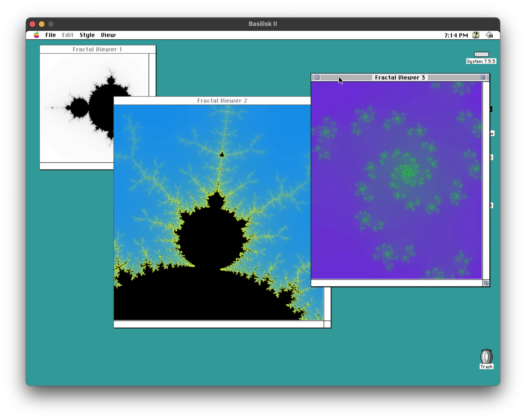Screen dimensions: 526x420
Task: Click the horizontal scrollbar of Fractal Viewer 2
Action: 219,324
